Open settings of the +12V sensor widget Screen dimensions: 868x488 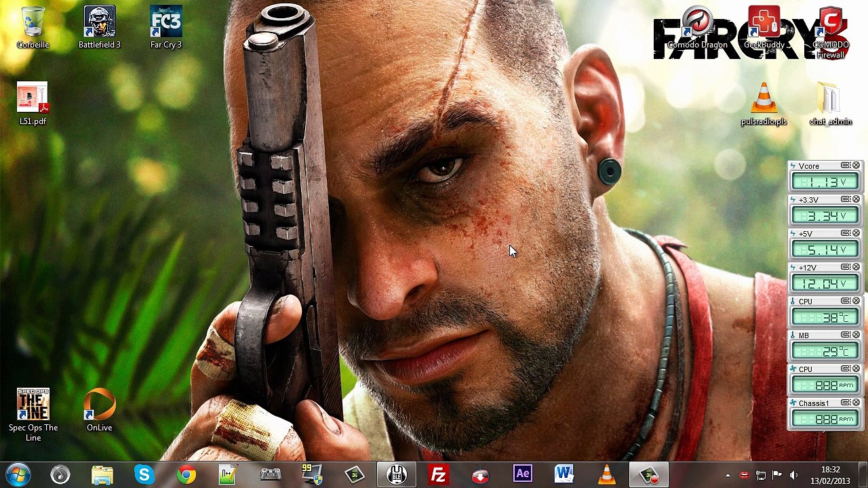(846, 267)
